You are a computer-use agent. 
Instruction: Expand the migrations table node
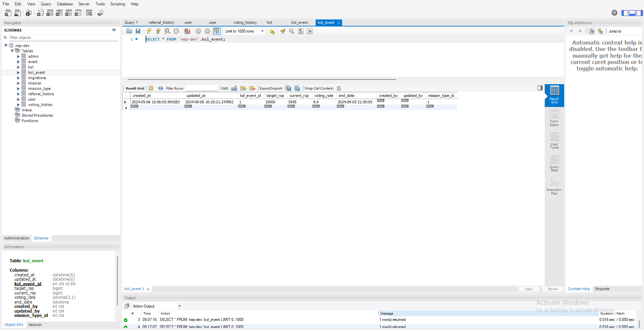click(18, 78)
